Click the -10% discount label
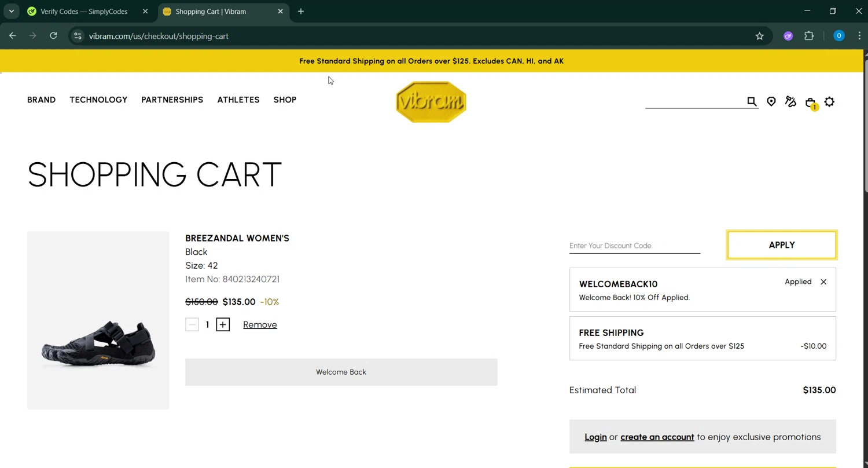868x468 pixels. (270, 302)
